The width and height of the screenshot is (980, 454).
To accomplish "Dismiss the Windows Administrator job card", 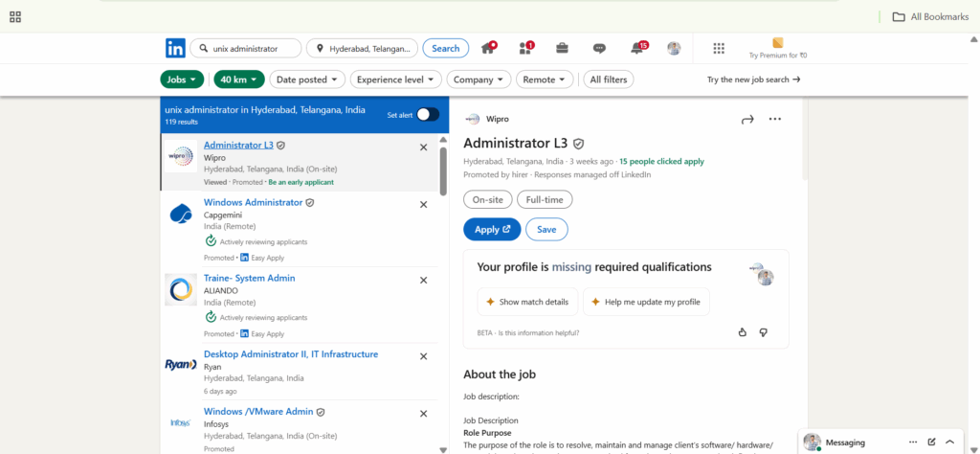I will click(423, 204).
